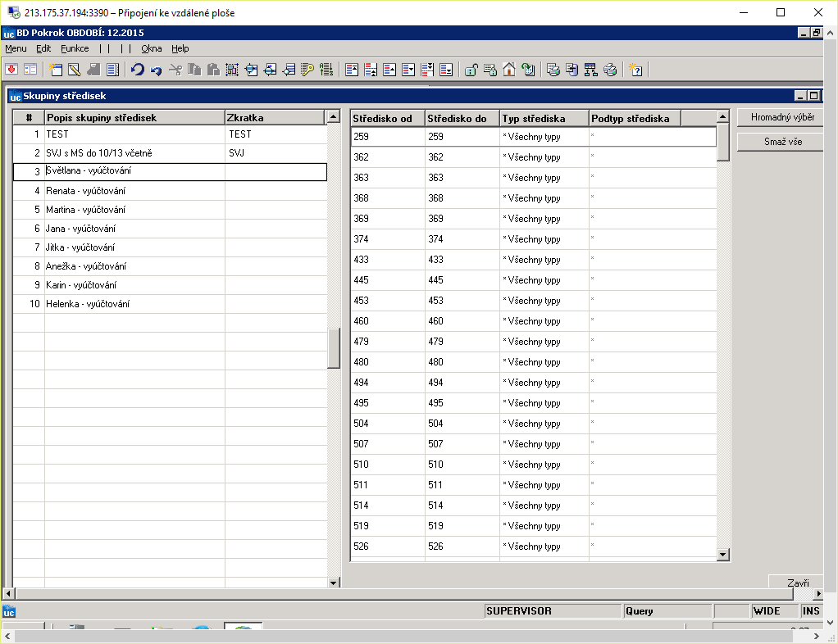Click the edit record pencil icon
This screenshot has height=644, width=838.
(x=75, y=70)
